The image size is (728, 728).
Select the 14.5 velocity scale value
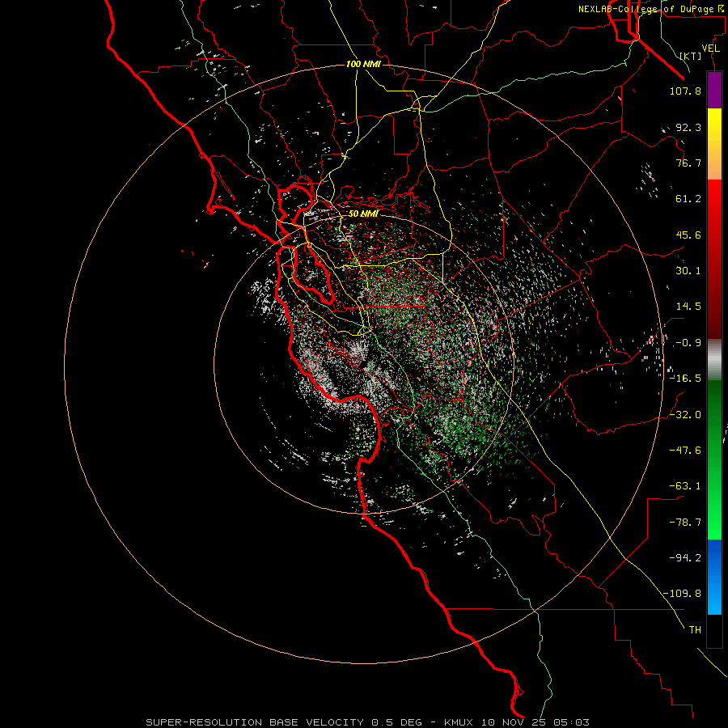(x=688, y=307)
